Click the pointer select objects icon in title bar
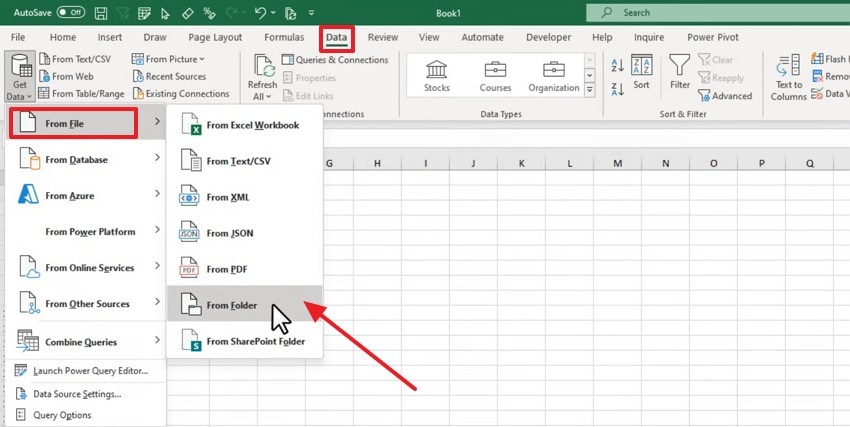This screenshot has width=850, height=427. point(165,13)
